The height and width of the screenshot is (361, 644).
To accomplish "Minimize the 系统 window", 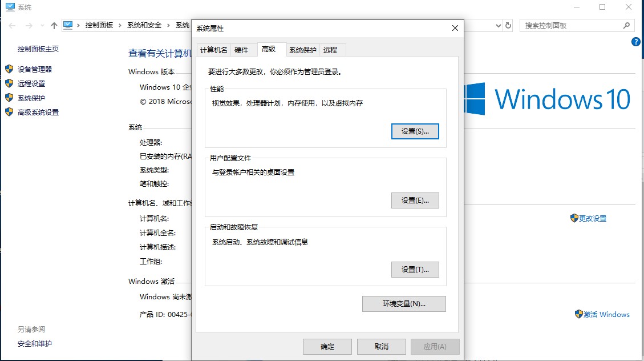I will (577, 7).
